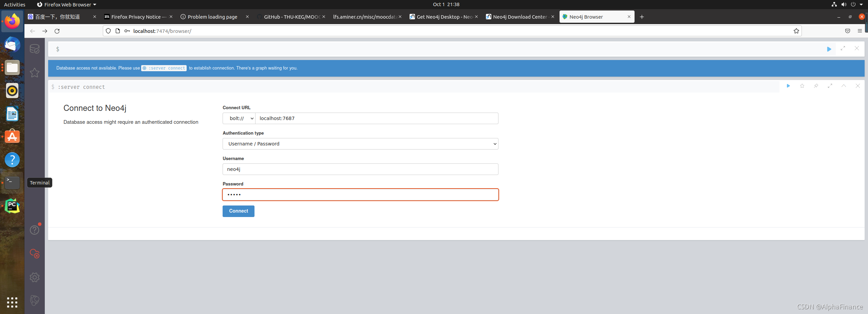868x314 pixels.
Task: Open LibreOffice Writer from the dock
Action: [x=12, y=114]
